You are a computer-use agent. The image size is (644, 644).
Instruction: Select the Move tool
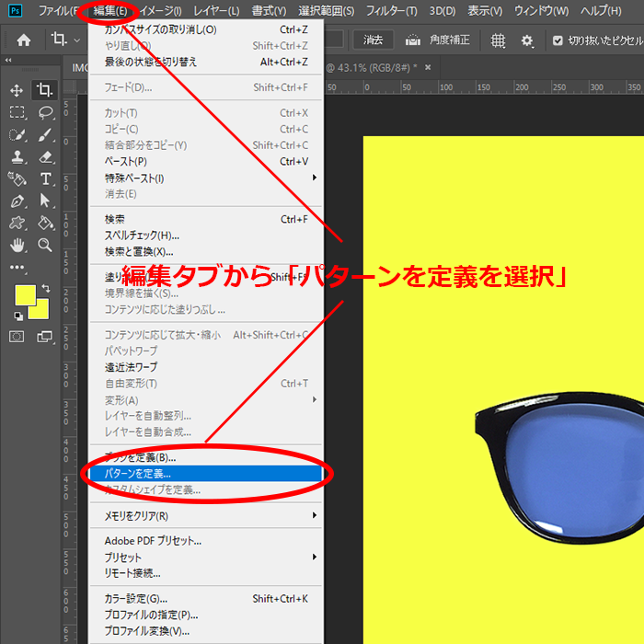[x=17, y=90]
